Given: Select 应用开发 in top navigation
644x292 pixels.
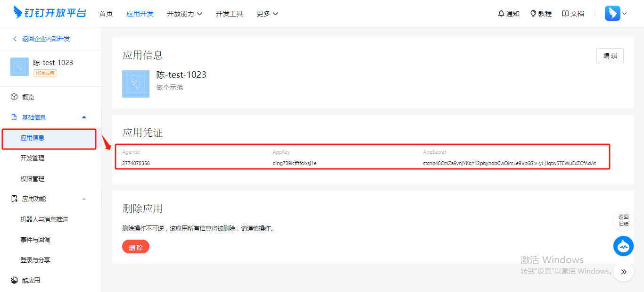Looking at the screenshot, I should pyautogui.click(x=140, y=14).
